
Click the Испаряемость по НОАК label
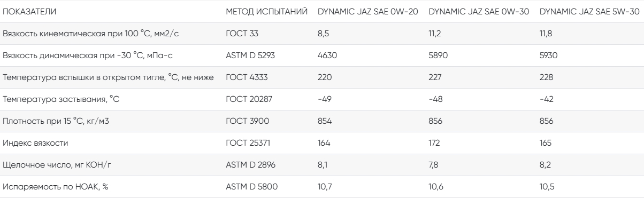point(52,187)
